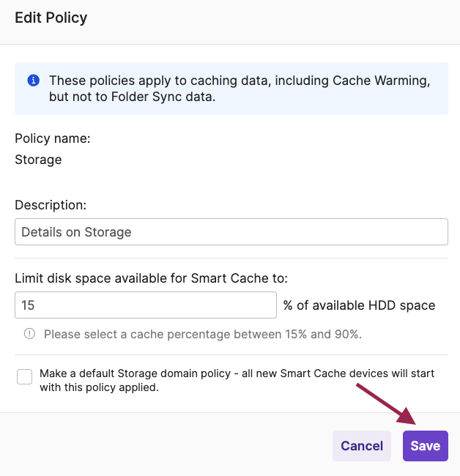Click the Limit disk space for Smart Cache label
The image size is (460, 476).
tap(152, 278)
